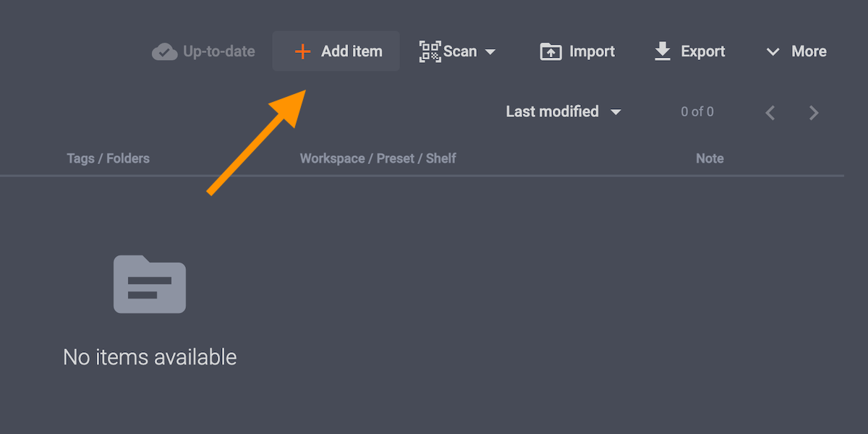The image size is (868, 434).
Task: Expand the More menu chevron
Action: tap(773, 52)
